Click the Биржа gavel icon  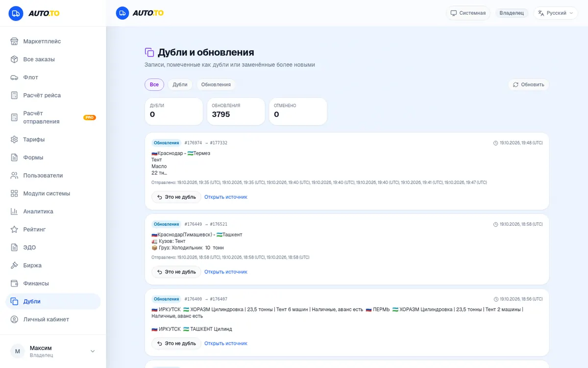click(x=14, y=265)
